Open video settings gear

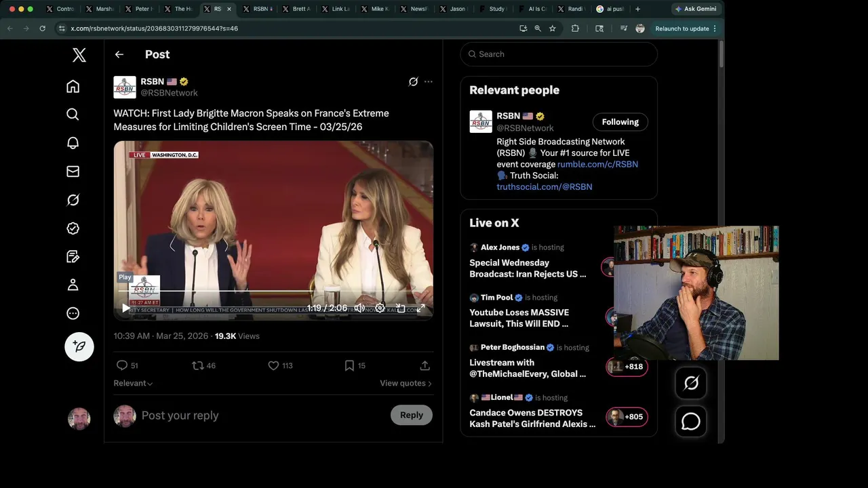coord(380,308)
